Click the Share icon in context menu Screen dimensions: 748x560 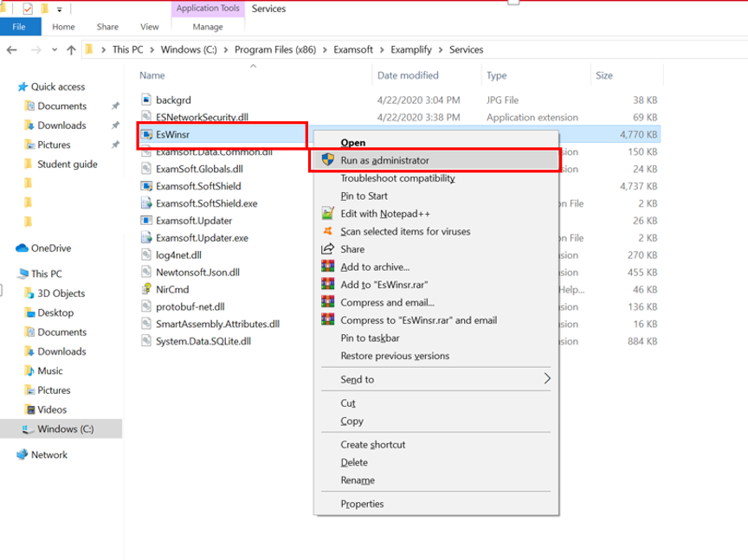tap(328, 249)
